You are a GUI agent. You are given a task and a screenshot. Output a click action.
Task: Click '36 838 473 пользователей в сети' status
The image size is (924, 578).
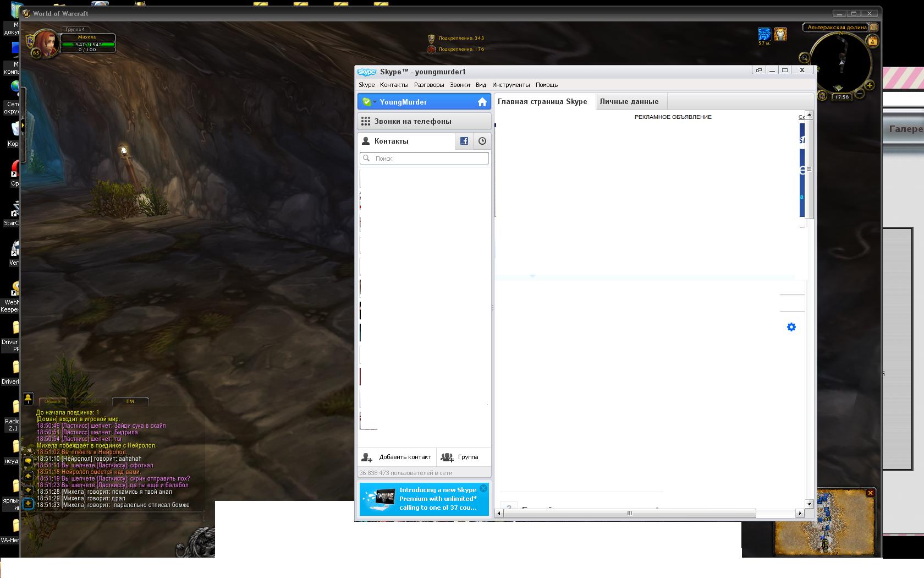pos(406,473)
